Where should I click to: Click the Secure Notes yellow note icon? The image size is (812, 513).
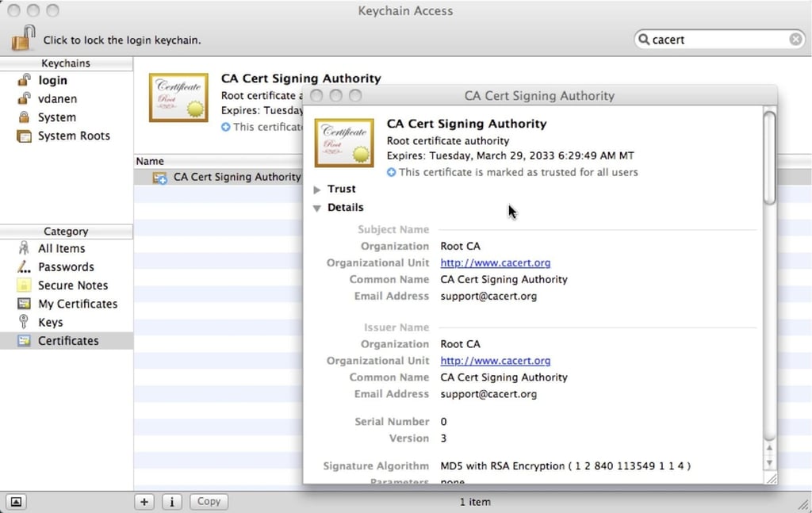pos(24,285)
